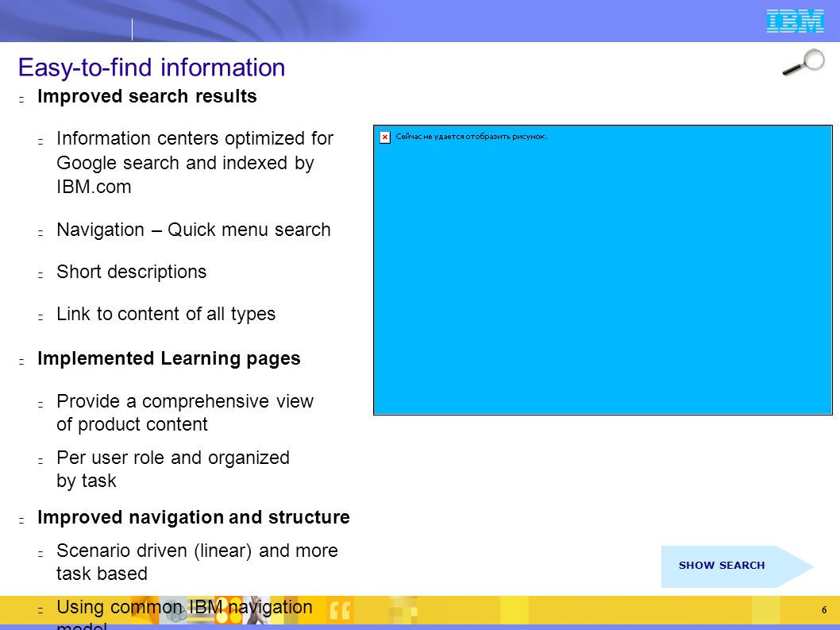The image size is (840, 630).
Task: Click the IBM logo in header
Action: pos(795,21)
